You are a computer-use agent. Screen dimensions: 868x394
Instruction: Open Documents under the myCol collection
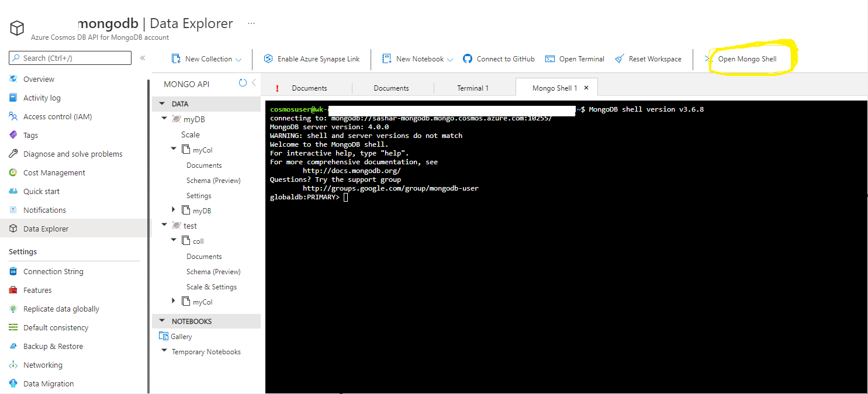coord(204,165)
